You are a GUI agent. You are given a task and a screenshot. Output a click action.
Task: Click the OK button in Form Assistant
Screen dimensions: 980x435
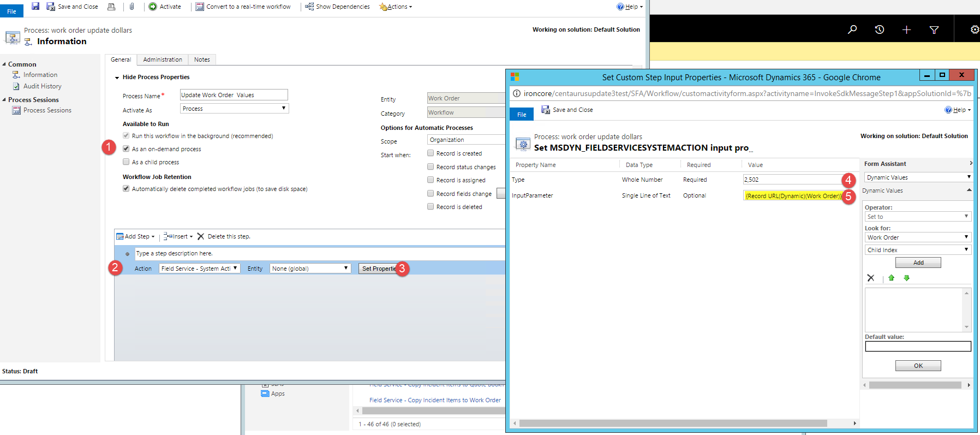918,366
